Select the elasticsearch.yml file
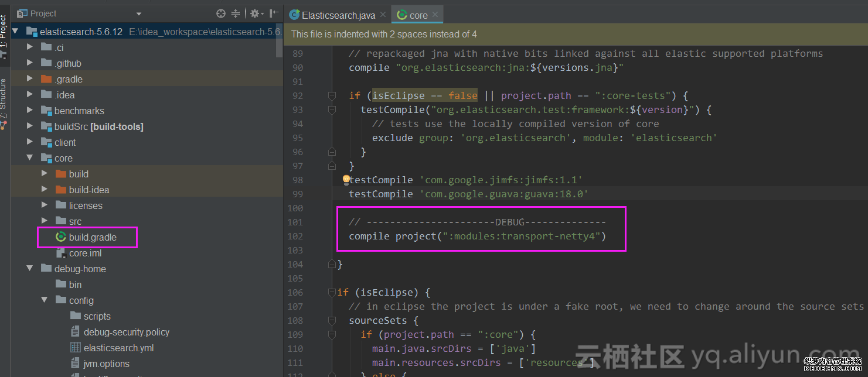Screen dimensions: 868x377 click(118, 348)
